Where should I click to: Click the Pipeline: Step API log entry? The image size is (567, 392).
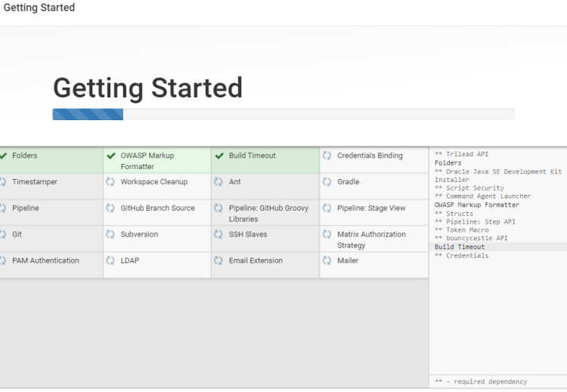476,222
